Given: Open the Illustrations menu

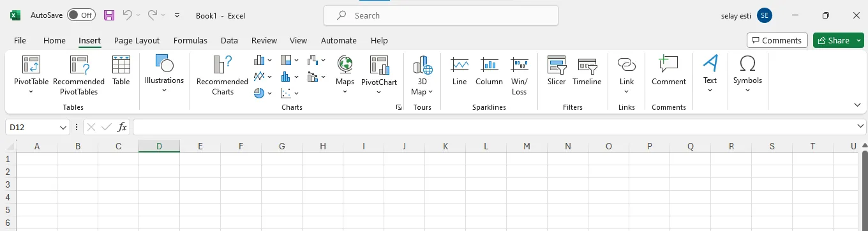Looking at the screenshot, I should 164,74.
